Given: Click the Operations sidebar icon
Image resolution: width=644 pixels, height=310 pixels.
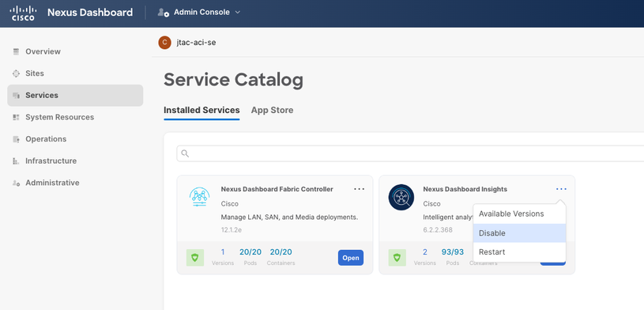Looking at the screenshot, I should point(16,139).
